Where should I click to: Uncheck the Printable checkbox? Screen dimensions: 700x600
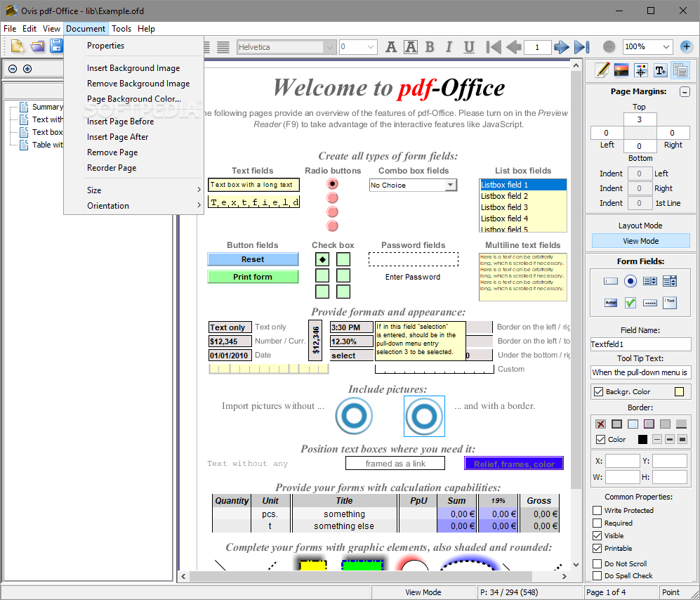pyautogui.click(x=597, y=548)
